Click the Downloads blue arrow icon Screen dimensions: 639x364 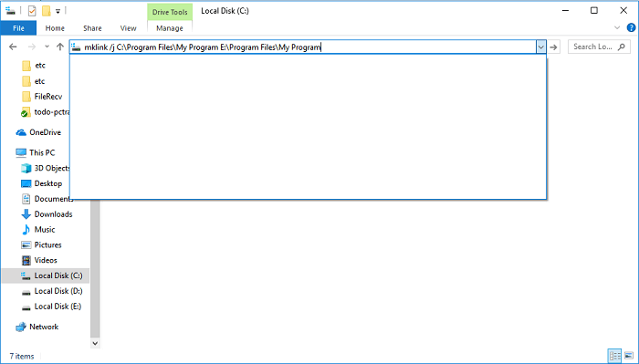coord(26,214)
